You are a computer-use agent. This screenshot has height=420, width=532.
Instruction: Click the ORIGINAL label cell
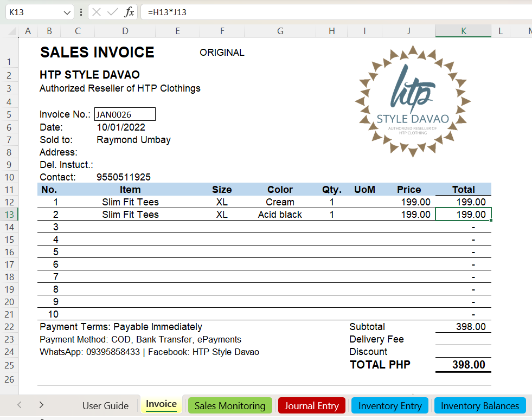(222, 53)
